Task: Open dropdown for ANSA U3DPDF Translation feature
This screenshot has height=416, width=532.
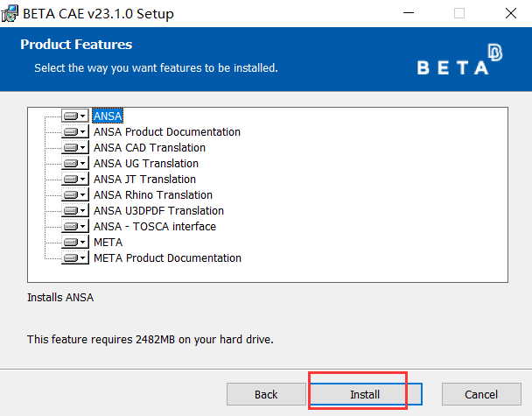Action: tap(75, 210)
